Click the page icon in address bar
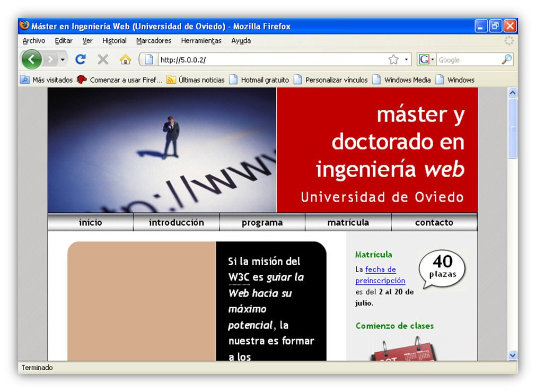536x392 pixels. click(x=148, y=59)
